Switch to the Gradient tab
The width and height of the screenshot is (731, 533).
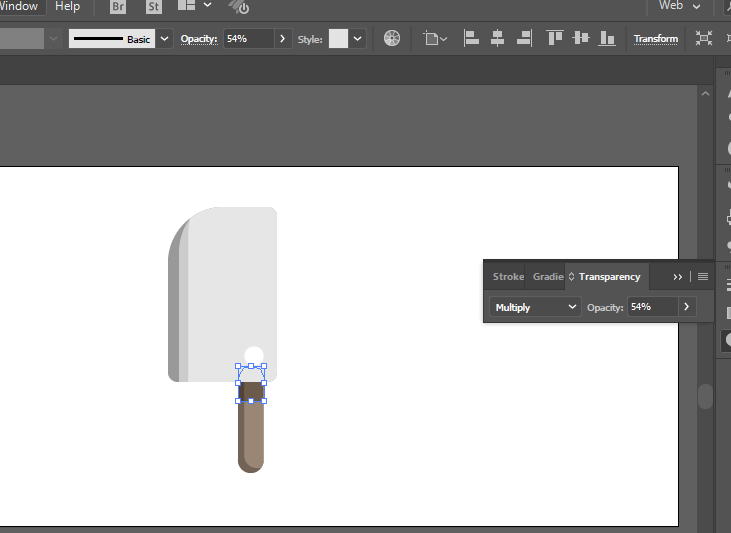click(x=547, y=277)
